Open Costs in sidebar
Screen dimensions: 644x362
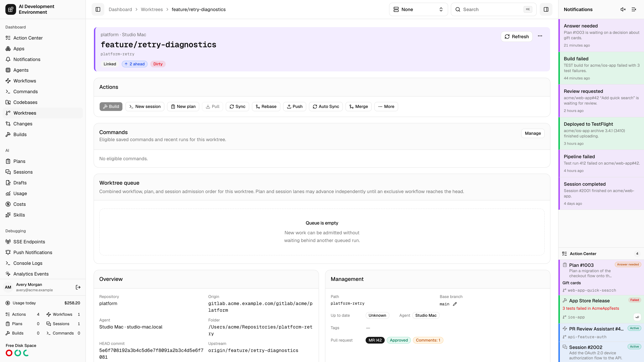pos(43,204)
